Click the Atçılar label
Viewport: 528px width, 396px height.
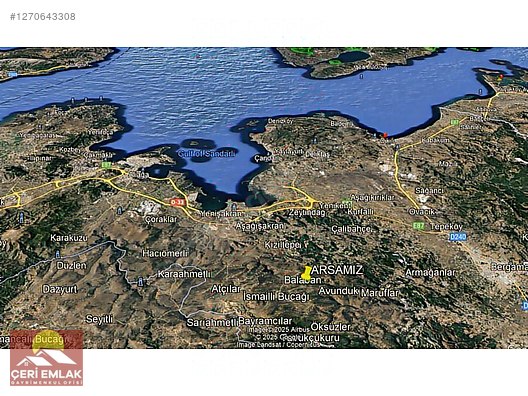tap(226, 289)
